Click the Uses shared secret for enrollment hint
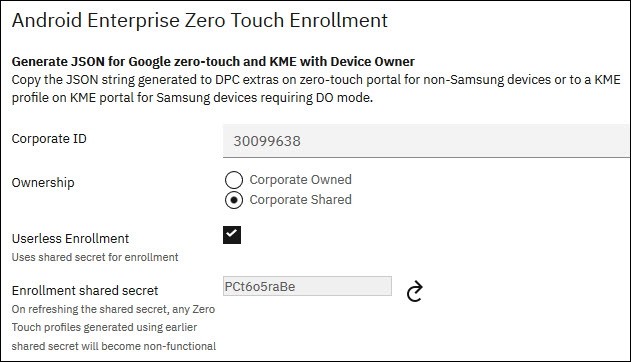This screenshot has height=362, width=631. click(x=95, y=257)
